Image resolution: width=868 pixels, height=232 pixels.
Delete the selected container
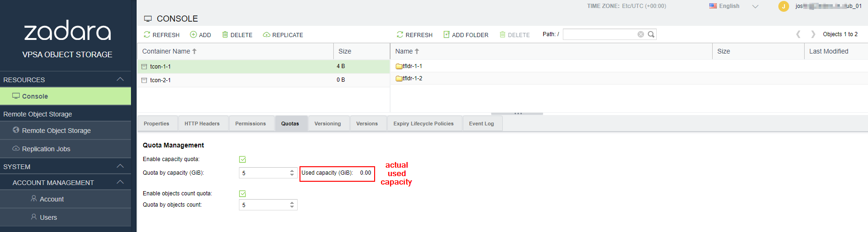point(237,35)
